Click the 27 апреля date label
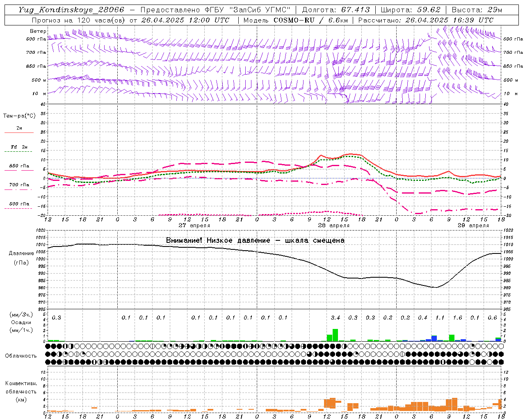Viewport: 525px width, 420px height. click(x=194, y=226)
